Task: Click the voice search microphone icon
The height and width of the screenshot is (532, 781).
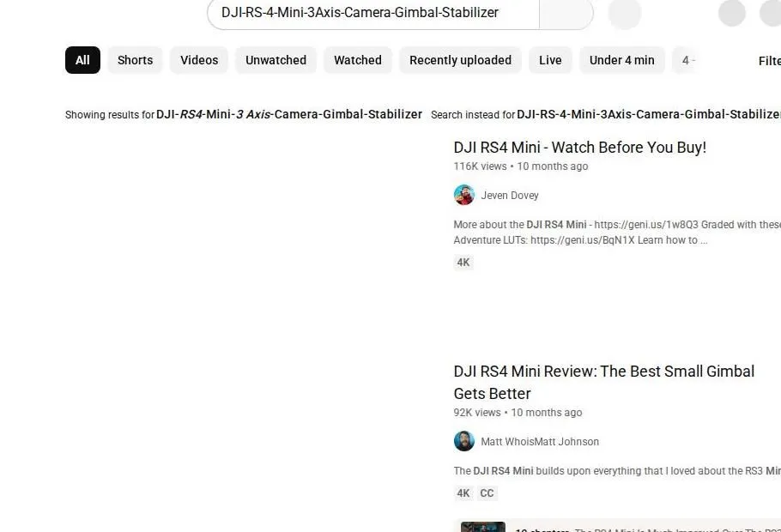Action: coord(625,14)
